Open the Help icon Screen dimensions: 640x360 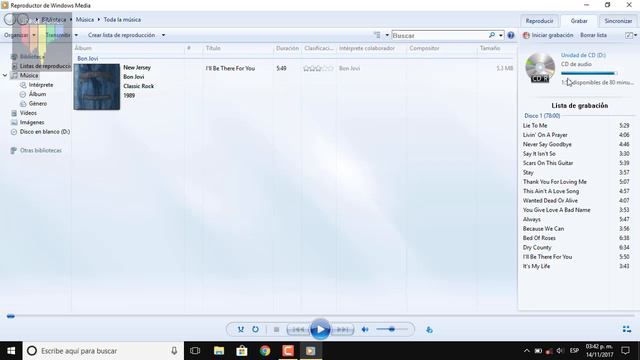coord(511,36)
